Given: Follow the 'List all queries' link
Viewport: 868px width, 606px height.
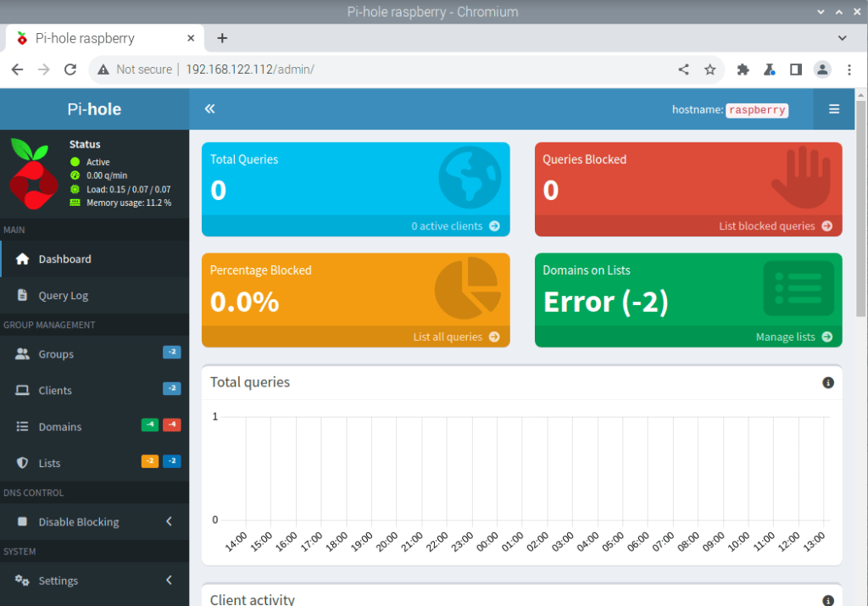Looking at the screenshot, I should pos(456,336).
